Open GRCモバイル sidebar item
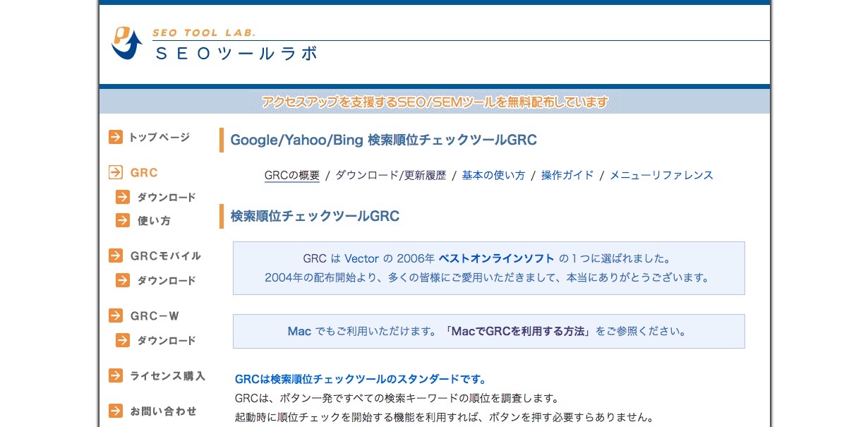868x427 pixels. [x=166, y=255]
